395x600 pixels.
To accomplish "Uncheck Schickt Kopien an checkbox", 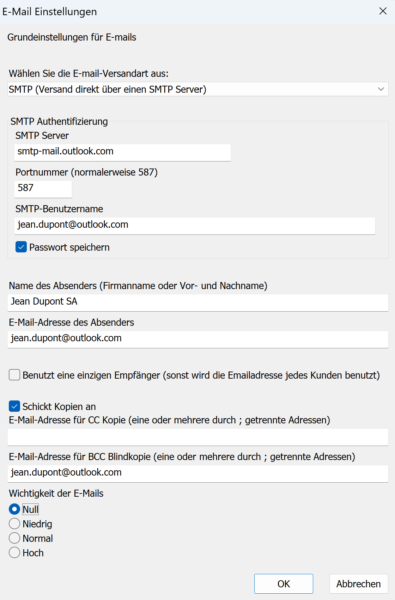I will pyautogui.click(x=15, y=406).
